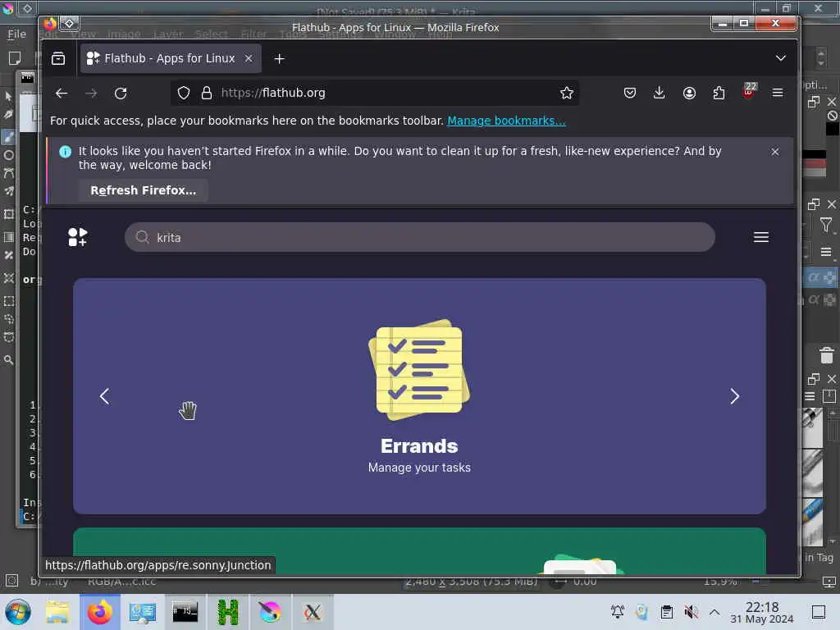Open the Manage bookmarks… link
840x630 pixels.
(x=506, y=121)
